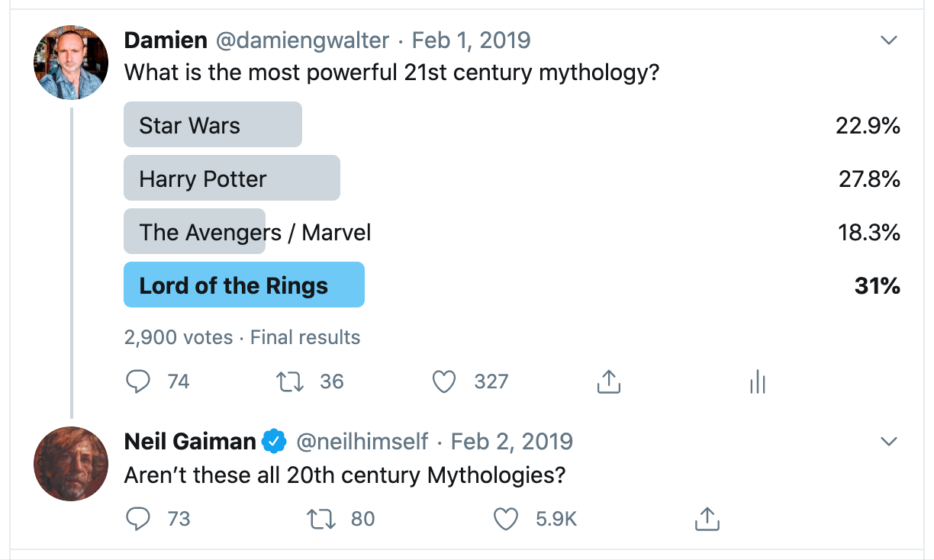Click Neil Gaiman's verified badge

point(274,441)
